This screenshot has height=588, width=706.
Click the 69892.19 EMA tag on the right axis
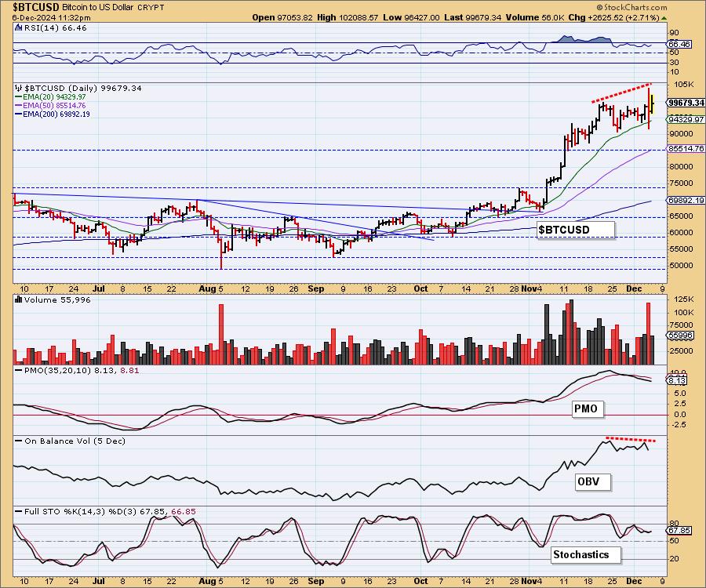pyautogui.click(x=686, y=200)
